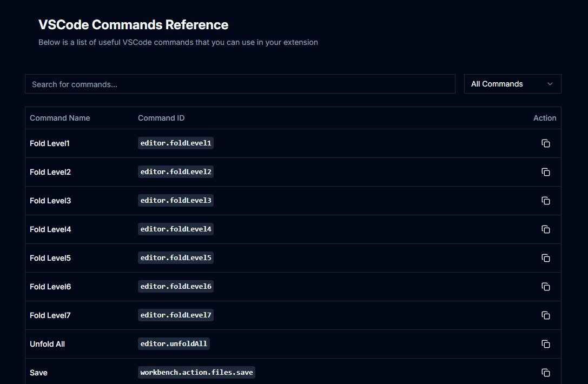Click the editor.foldLevel1 code badge

[176, 143]
